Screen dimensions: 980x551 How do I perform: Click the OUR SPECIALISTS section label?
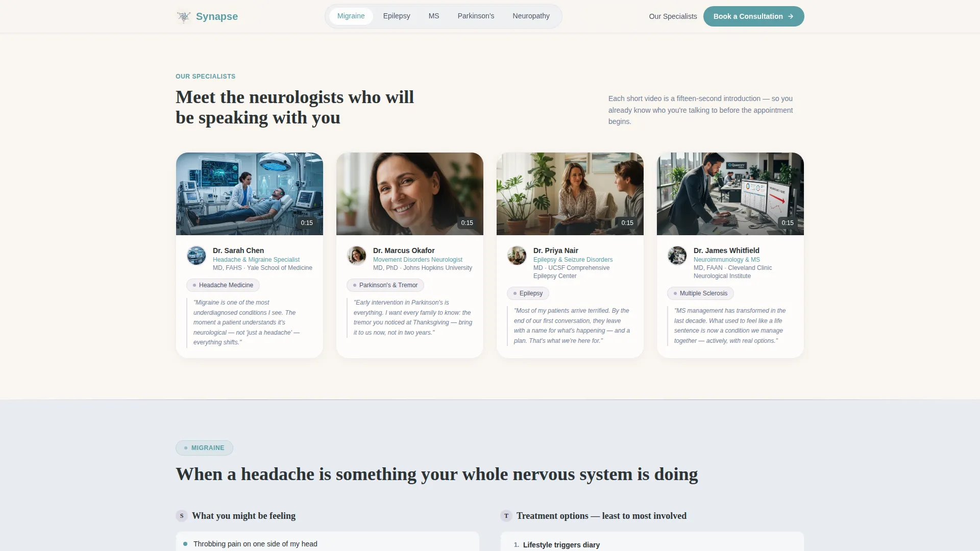tap(206, 77)
